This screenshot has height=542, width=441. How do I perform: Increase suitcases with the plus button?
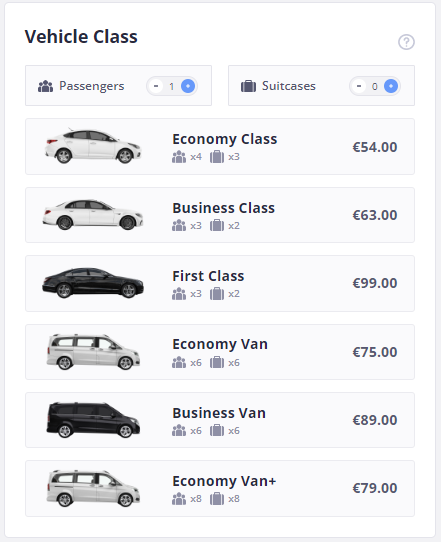point(391,86)
